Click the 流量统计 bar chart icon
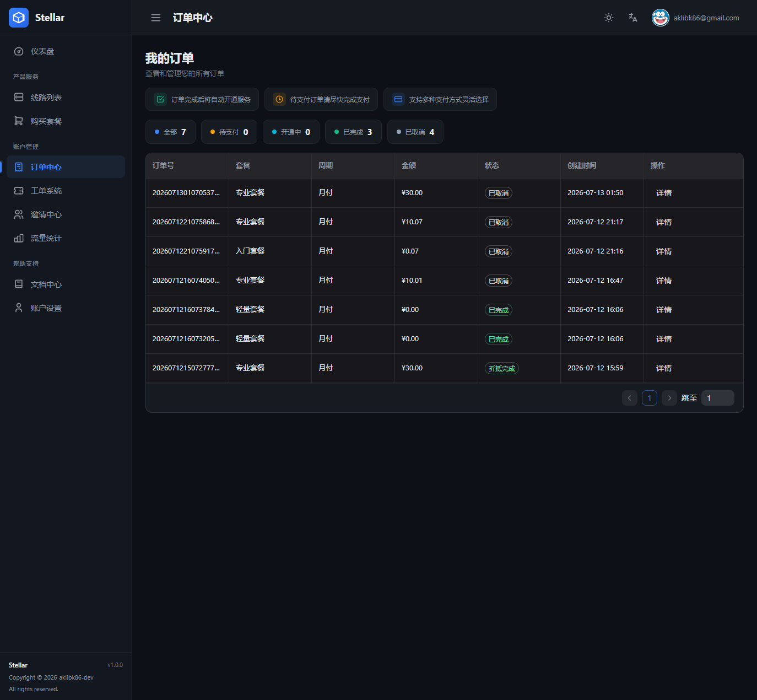 (19, 238)
